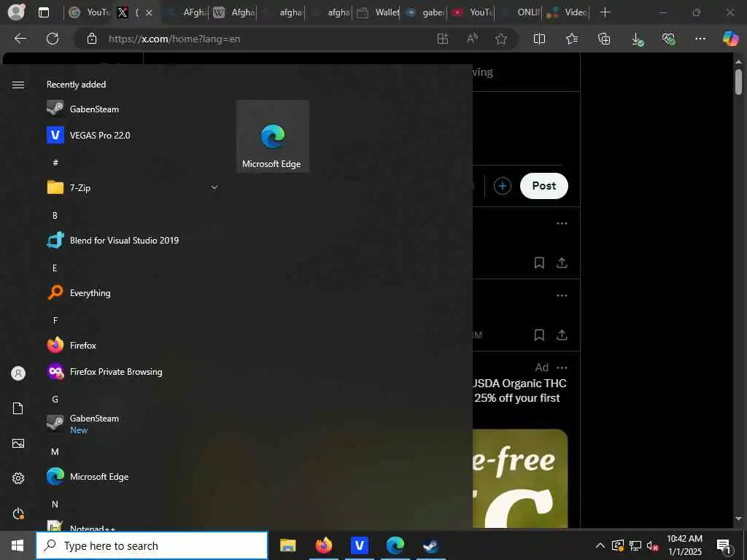The height and width of the screenshot is (560, 747).
Task: Toggle Read aloud in address bar
Action: coord(472,39)
